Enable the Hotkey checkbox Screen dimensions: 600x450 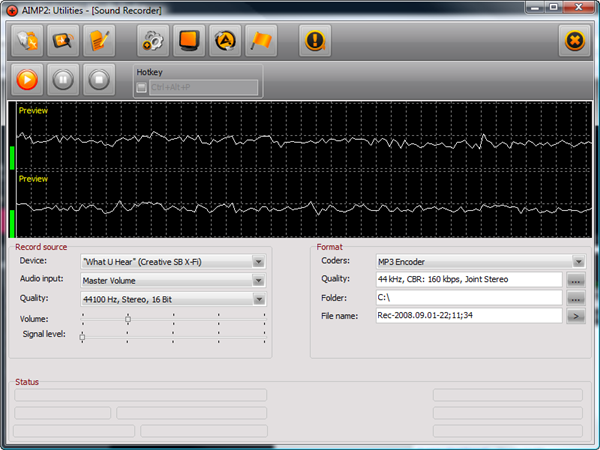142,88
